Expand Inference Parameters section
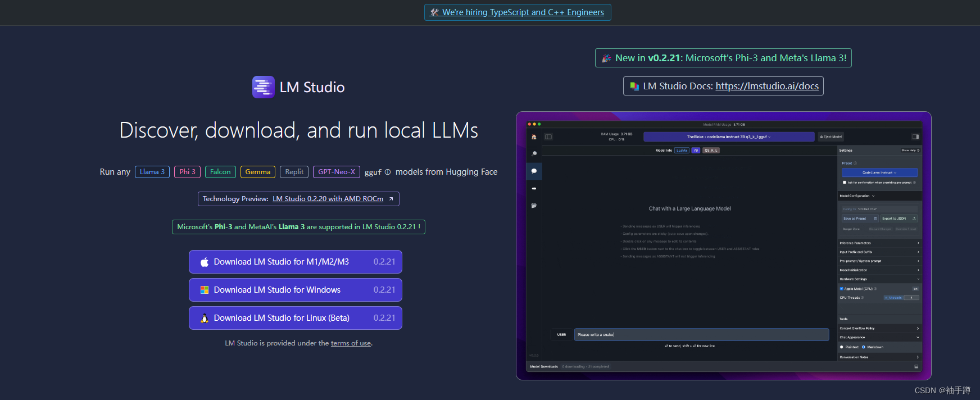 click(x=879, y=243)
